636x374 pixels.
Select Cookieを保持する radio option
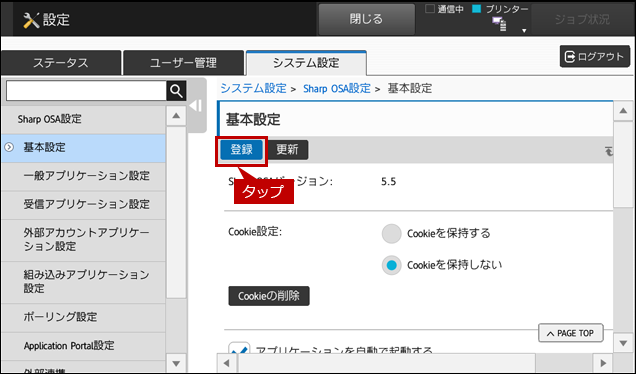point(391,234)
